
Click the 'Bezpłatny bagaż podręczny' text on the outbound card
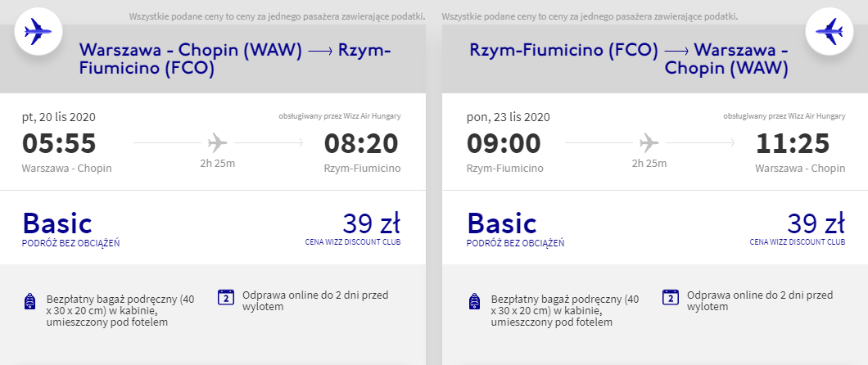120,311
